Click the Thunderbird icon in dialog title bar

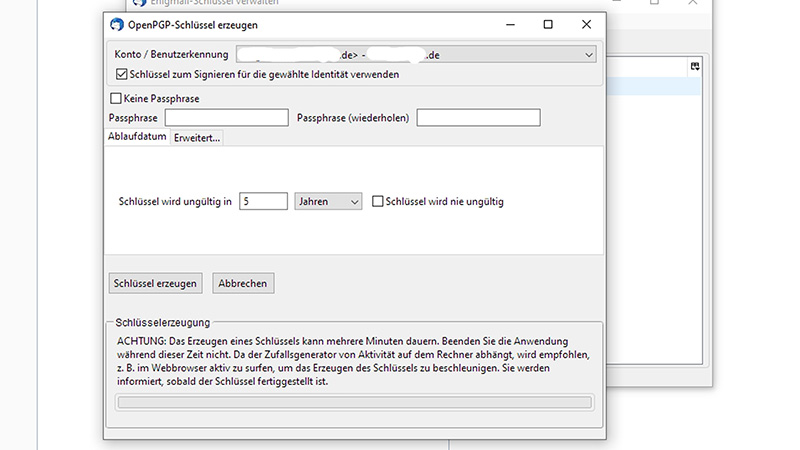coord(117,24)
